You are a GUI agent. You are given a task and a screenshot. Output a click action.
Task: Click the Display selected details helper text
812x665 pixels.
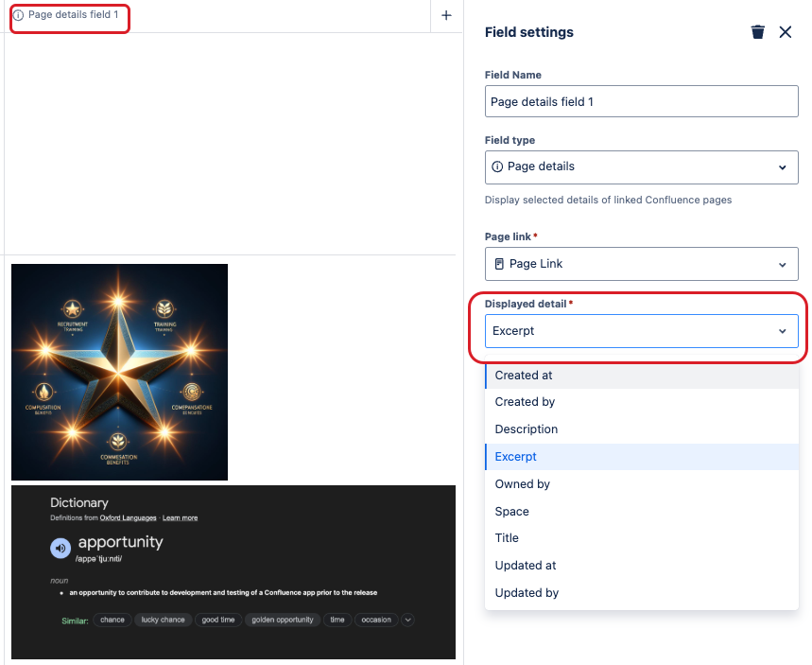[608, 201]
